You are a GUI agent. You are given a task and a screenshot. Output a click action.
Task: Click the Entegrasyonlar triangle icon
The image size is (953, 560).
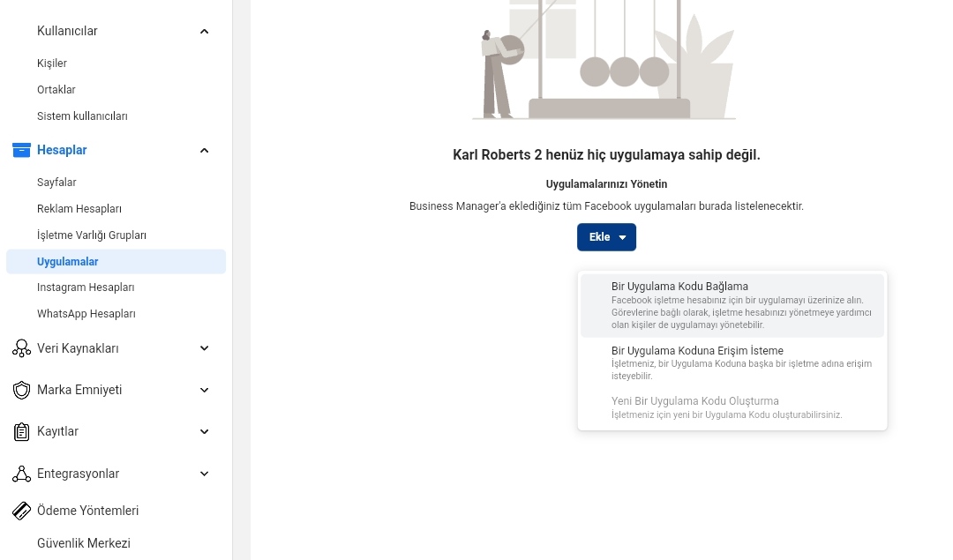21,474
